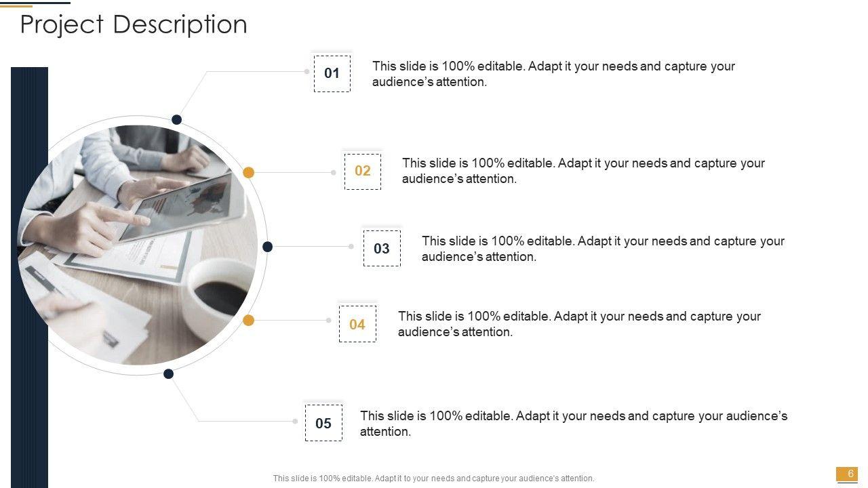Click the dark navy vertical sidebar bar
The image size is (868, 488).
[30, 271]
